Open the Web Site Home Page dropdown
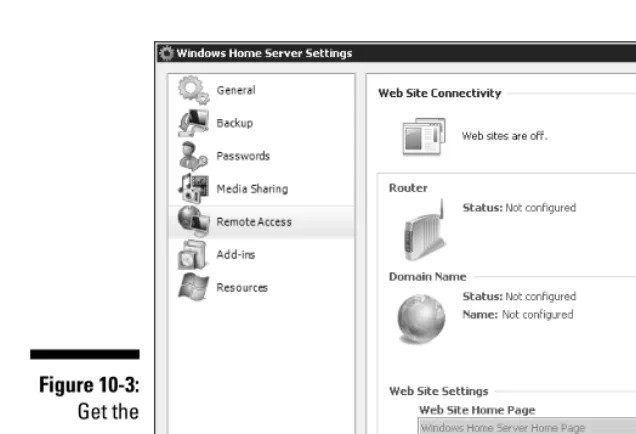Image resolution: width=636 pixels, height=434 pixels. 526,427
